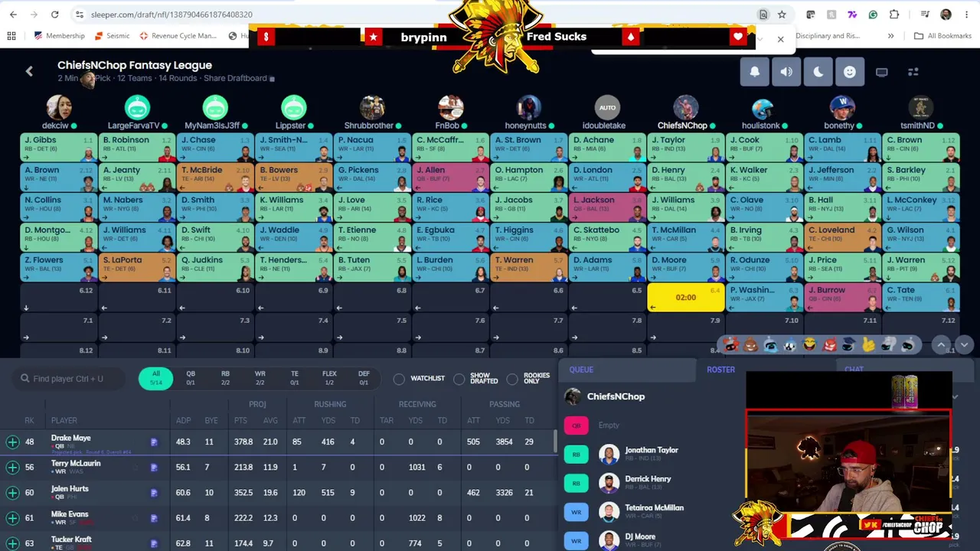
Task: Collapse the emoji bar with up chevron
Action: pos(942,345)
